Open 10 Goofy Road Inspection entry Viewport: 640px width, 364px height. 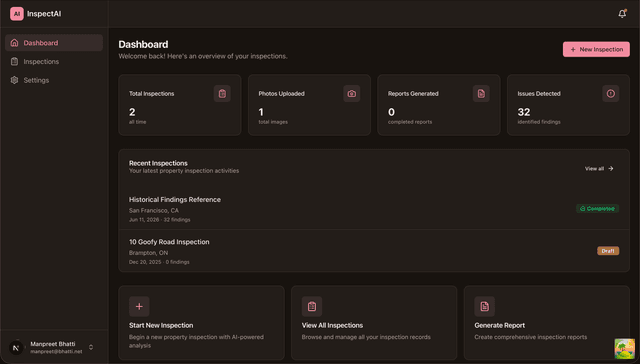374,251
